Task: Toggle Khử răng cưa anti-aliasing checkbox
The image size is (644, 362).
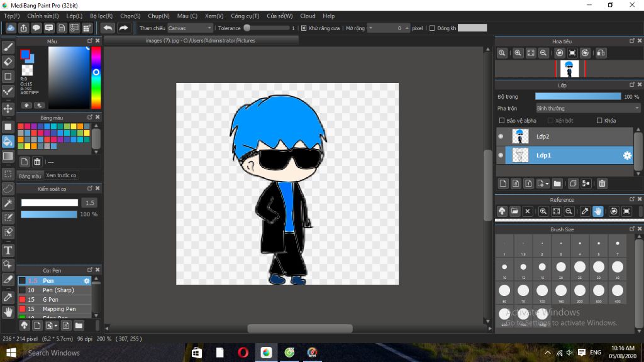Action: [304, 28]
